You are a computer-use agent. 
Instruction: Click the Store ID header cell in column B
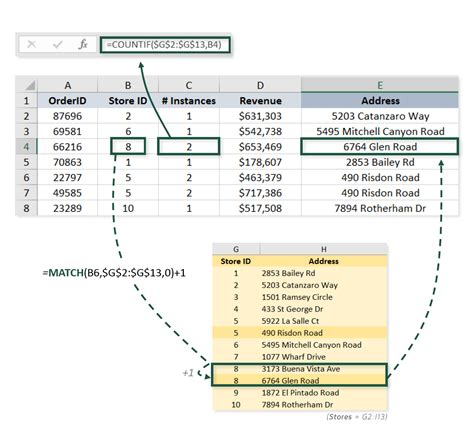(x=128, y=101)
